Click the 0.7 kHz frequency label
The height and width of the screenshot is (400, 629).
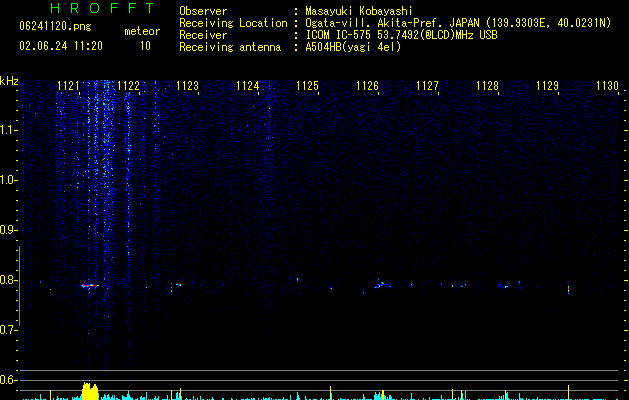[9, 330]
